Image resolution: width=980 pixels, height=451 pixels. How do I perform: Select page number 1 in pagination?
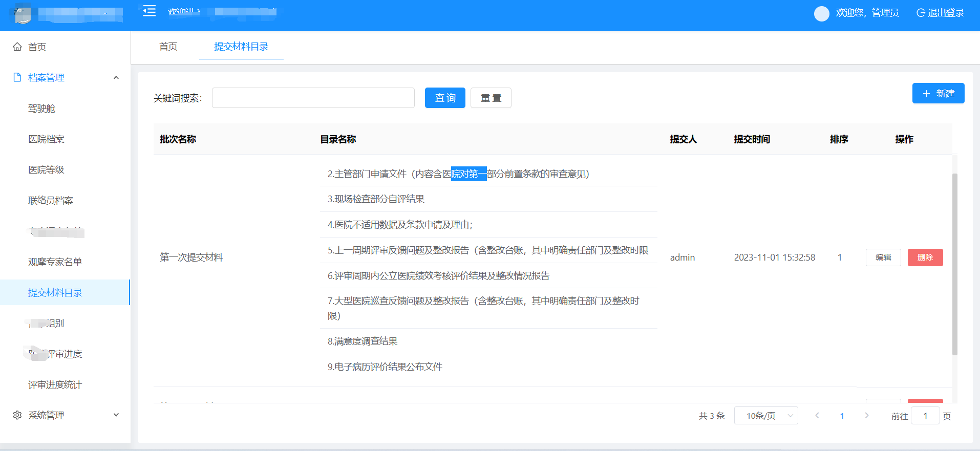coord(842,416)
